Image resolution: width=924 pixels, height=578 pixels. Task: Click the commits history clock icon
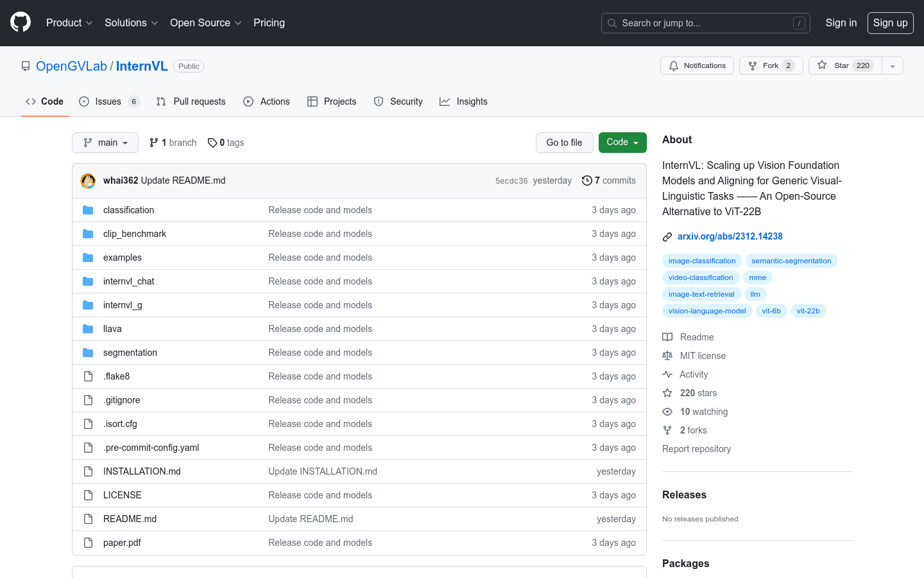[x=586, y=180]
